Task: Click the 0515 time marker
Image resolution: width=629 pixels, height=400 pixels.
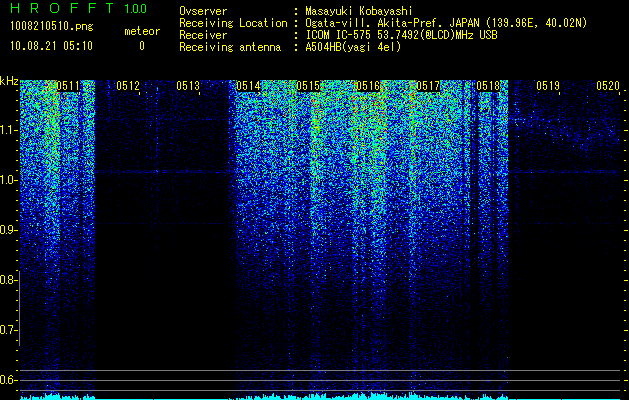Action: 308,85
